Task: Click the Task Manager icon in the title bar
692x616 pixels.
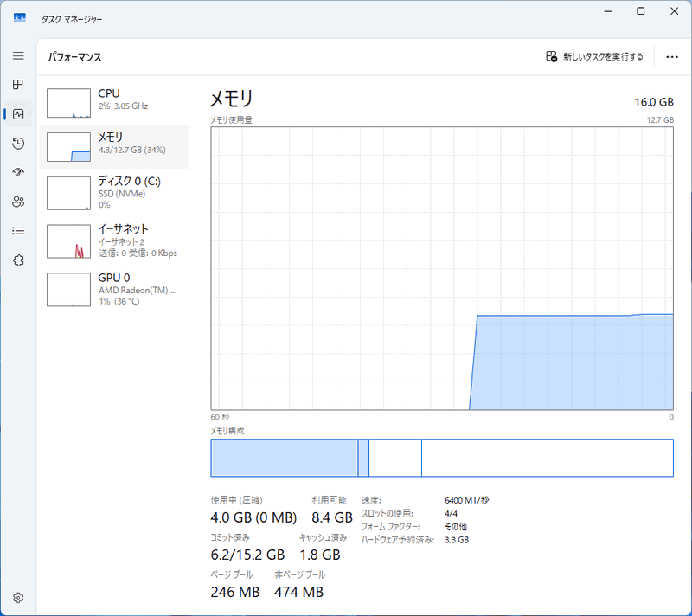Action: click(x=18, y=17)
